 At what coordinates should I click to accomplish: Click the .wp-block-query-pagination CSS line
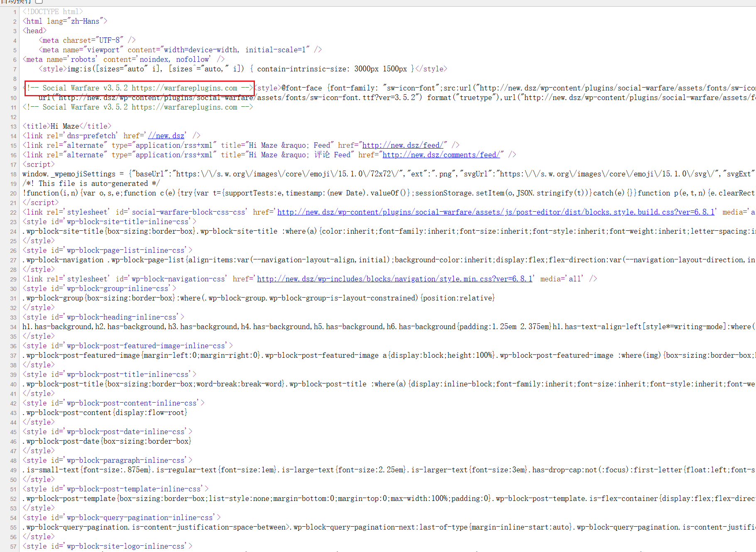click(389, 527)
